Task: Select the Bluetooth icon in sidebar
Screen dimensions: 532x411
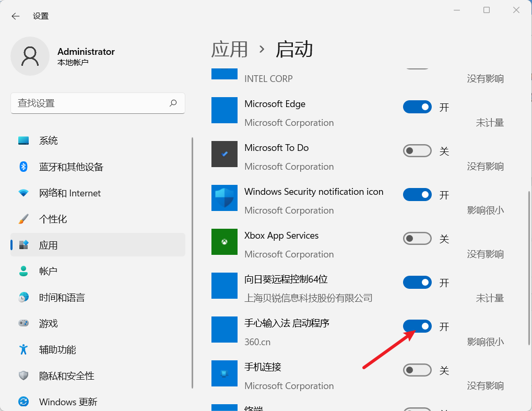Action: point(23,167)
